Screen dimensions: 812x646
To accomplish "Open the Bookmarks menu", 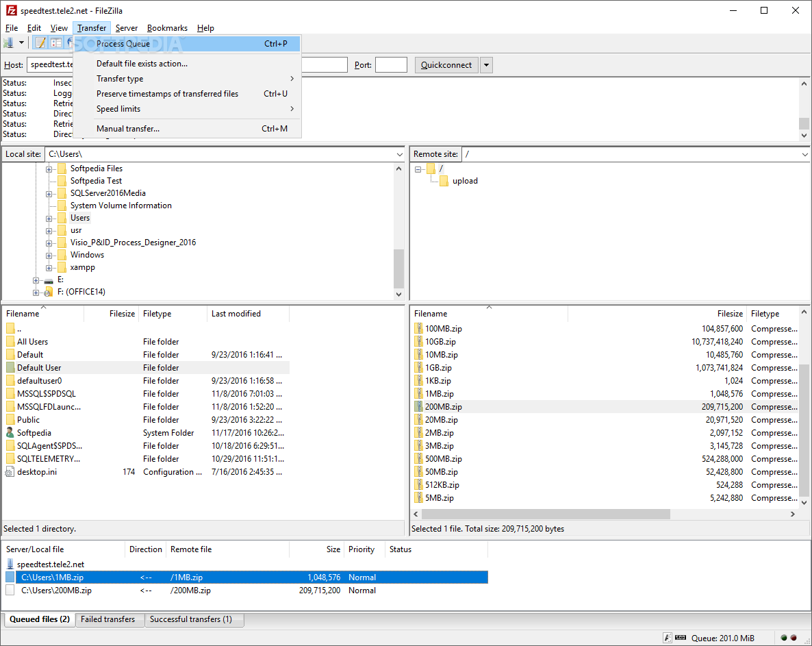I will (x=167, y=28).
